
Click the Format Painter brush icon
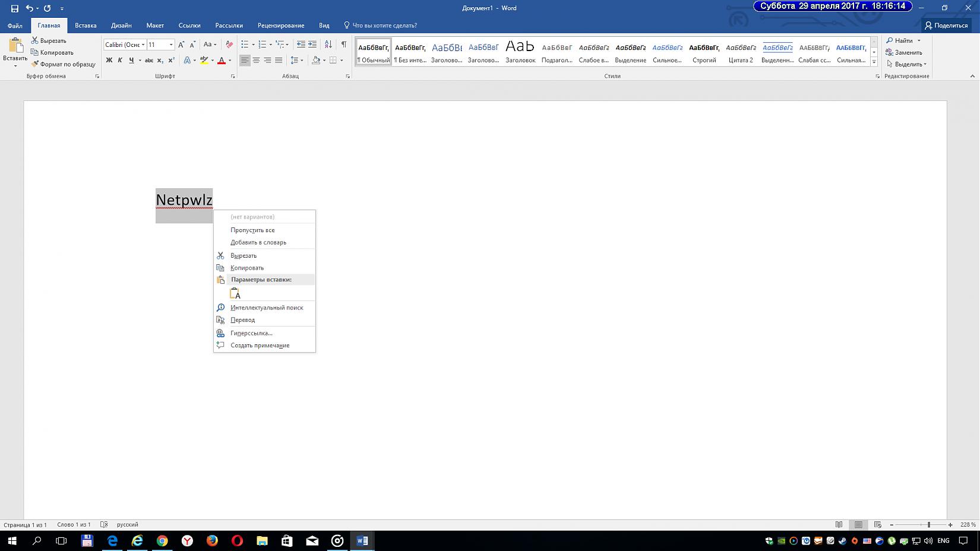[35, 64]
